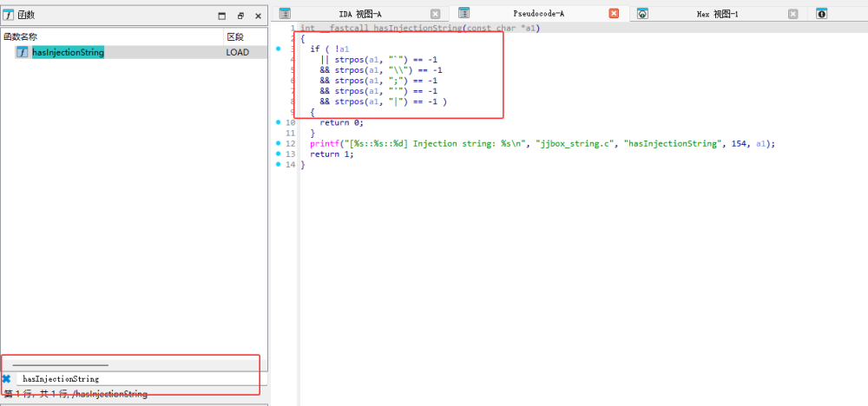Image resolution: width=868 pixels, height=406 pixels.
Task: Click the functions list horizontal scrollbar
Action: click(61, 365)
